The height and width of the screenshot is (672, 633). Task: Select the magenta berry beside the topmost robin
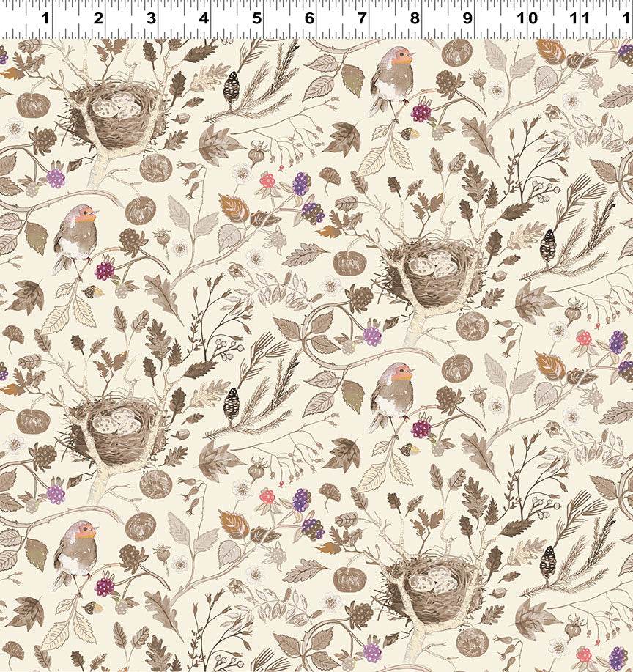(421, 112)
